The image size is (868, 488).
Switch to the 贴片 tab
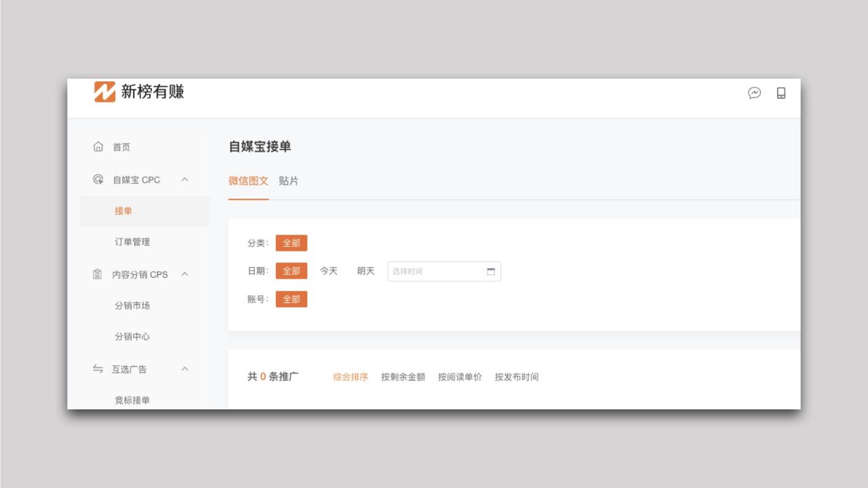click(288, 181)
